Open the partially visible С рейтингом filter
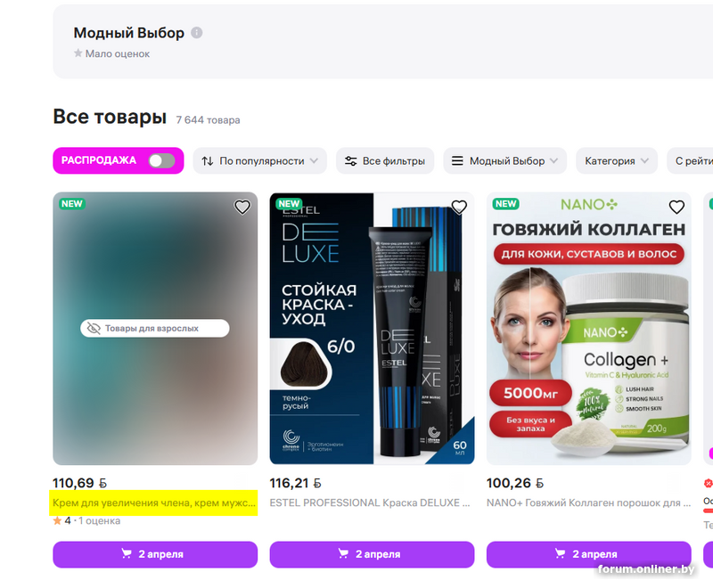The width and height of the screenshot is (713, 588). point(690,161)
